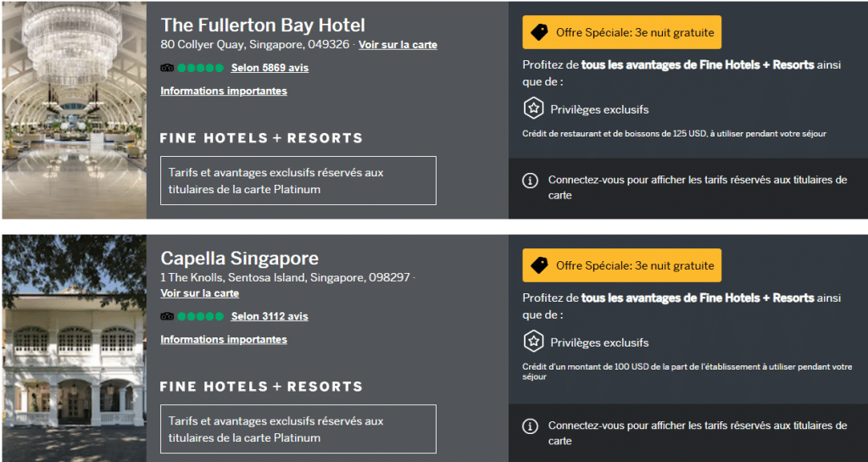The height and width of the screenshot is (462, 868).
Task: Open Selon 3112 avis reviews link
Action: 270,316
